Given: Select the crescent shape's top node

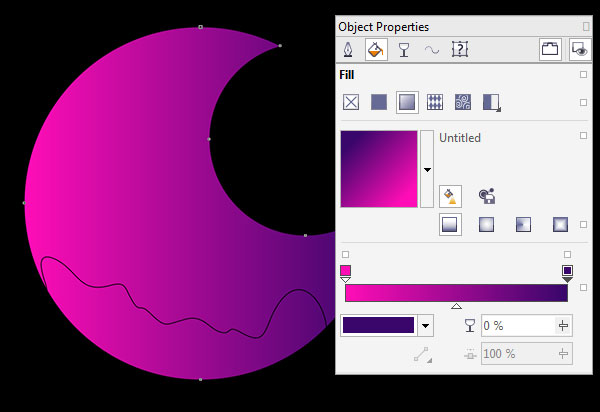Looking at the screenshot, I should coord(201,27).
